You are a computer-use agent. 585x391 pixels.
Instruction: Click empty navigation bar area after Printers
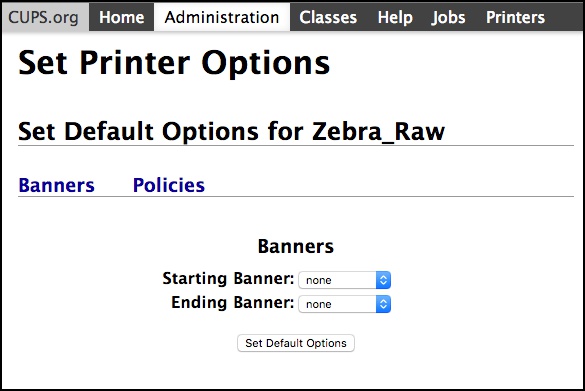pos(569,17)
